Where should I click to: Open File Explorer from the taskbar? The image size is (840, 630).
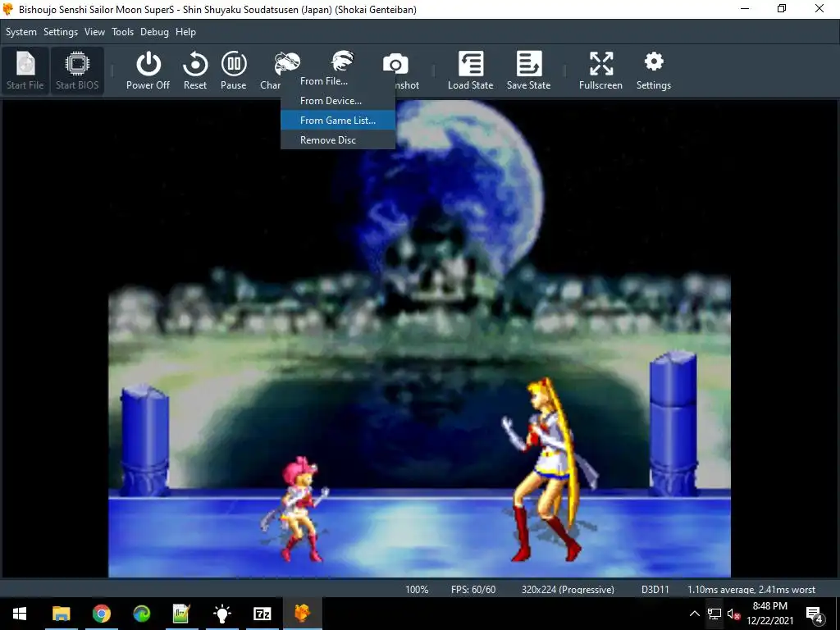tap(61, 614)
